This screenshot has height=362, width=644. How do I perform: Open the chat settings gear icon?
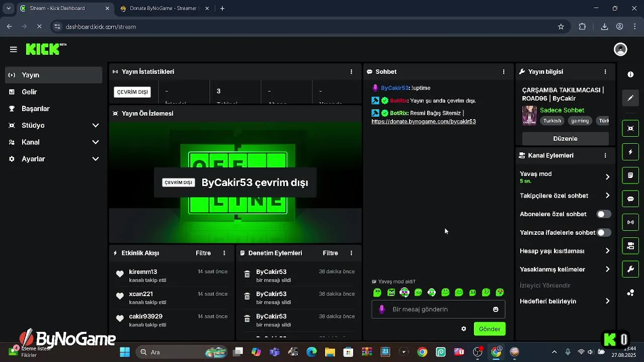463,329
